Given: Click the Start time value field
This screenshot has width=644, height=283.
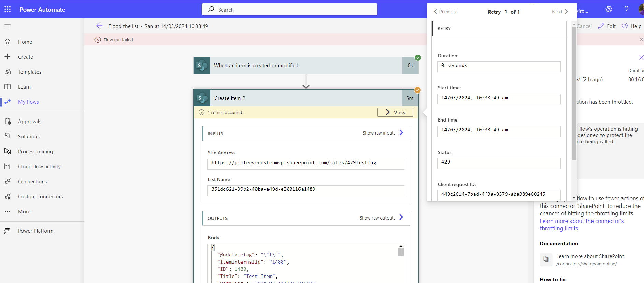Looking at the screenshot, I should pos(499,99).
